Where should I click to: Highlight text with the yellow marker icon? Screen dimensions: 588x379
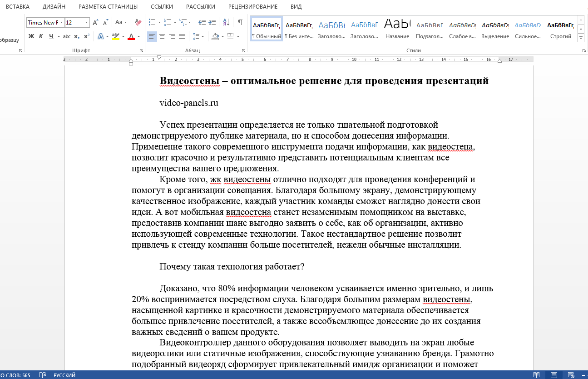point(115,36)
